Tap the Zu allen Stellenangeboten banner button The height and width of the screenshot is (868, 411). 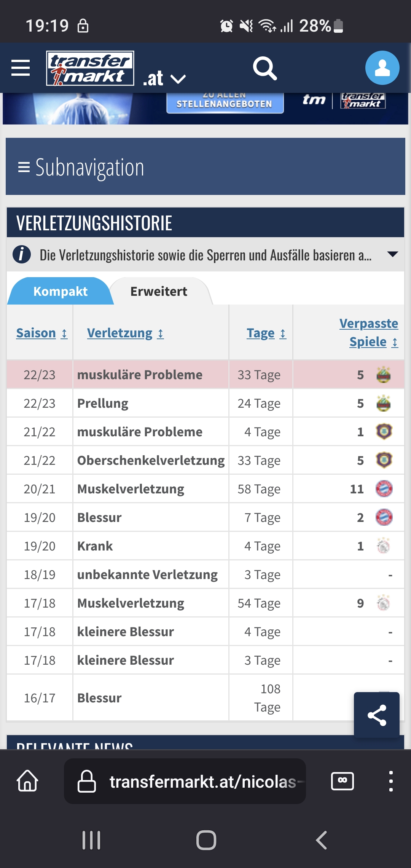[x=225, y=102]
